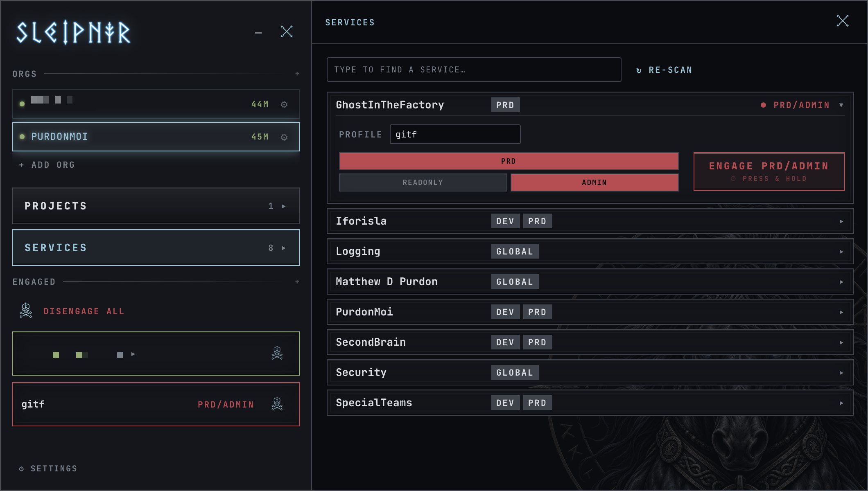868x491 pixels.
Task: Click the Sleipnir runic logo
Action: (74, 33)
